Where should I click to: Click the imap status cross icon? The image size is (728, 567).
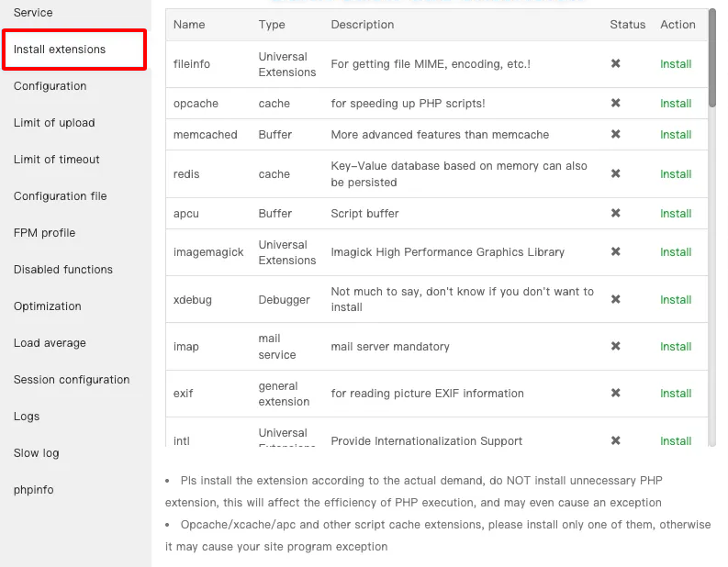(x=616, y=346)
